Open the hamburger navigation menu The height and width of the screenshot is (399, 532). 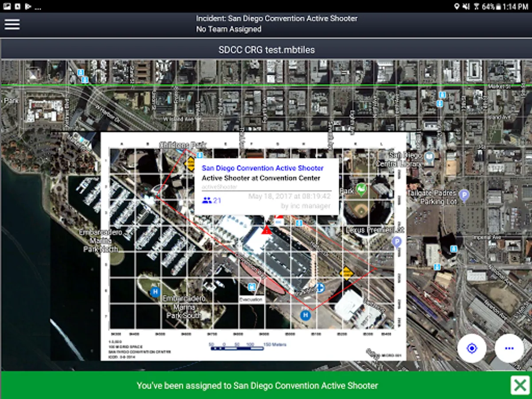pyautogui.click(x=12, y=24)
